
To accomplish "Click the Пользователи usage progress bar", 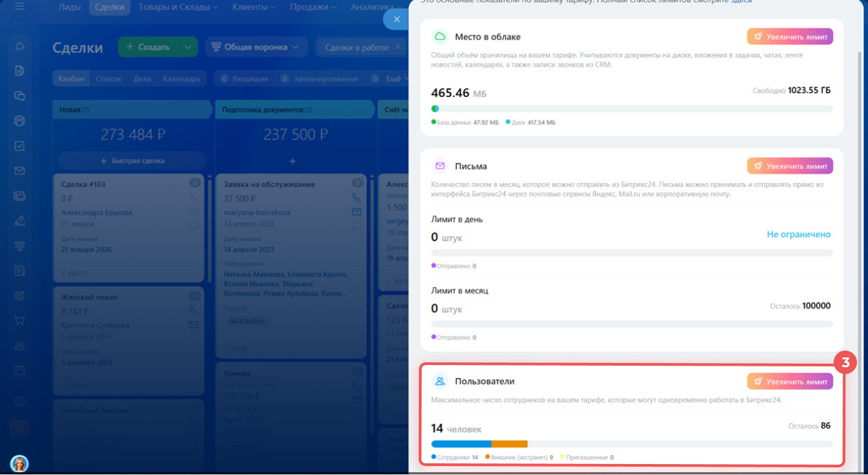I will [x=631, y=444].
